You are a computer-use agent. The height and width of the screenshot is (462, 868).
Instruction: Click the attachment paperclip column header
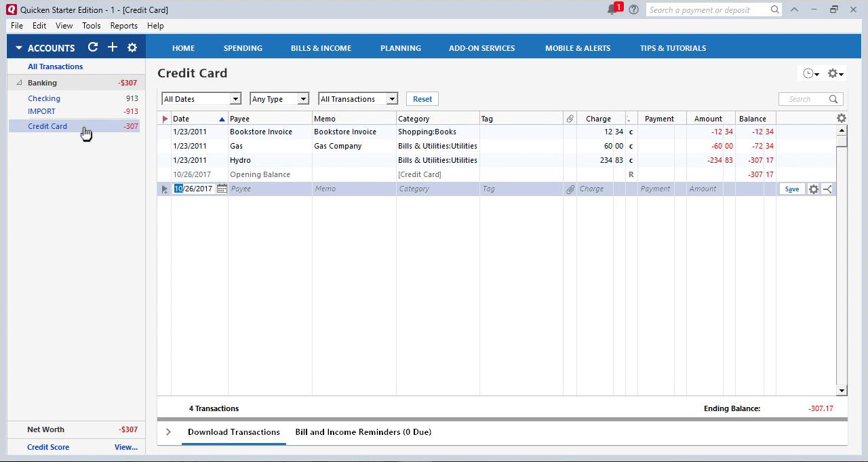[x=570, y=119]
